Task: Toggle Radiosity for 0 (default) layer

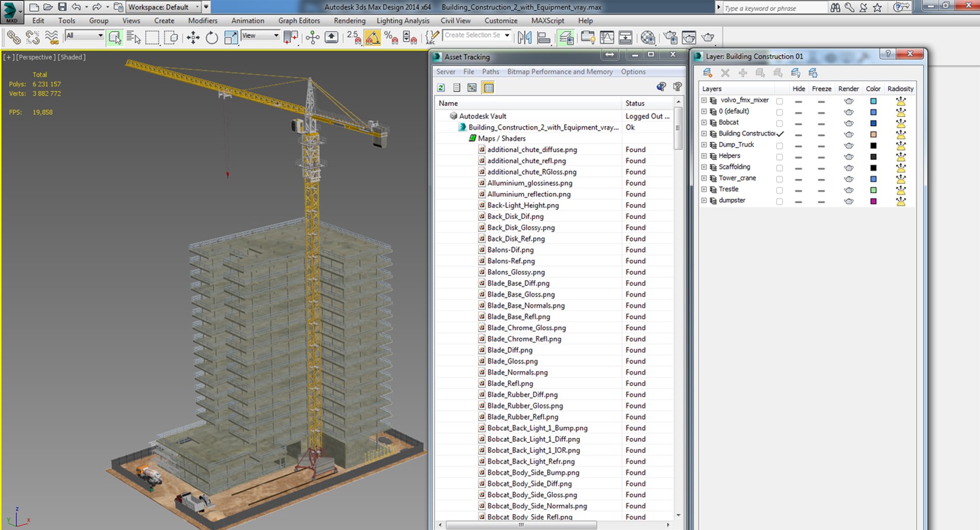Action: (901, 112)
